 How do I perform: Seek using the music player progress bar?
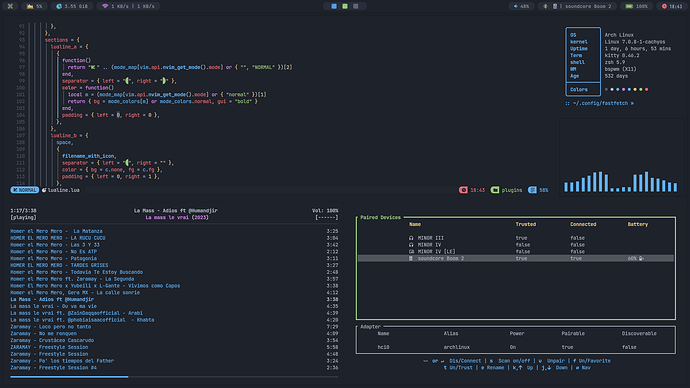[174, 377]
